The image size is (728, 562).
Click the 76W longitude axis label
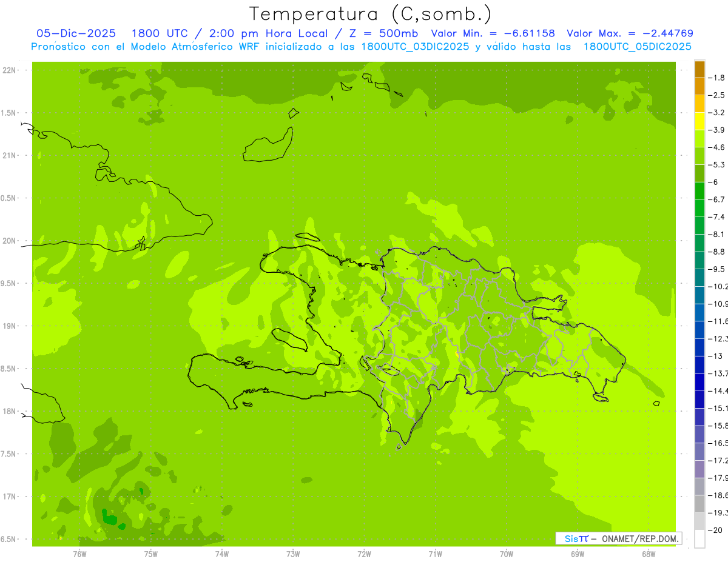click(x=79, y=554)
